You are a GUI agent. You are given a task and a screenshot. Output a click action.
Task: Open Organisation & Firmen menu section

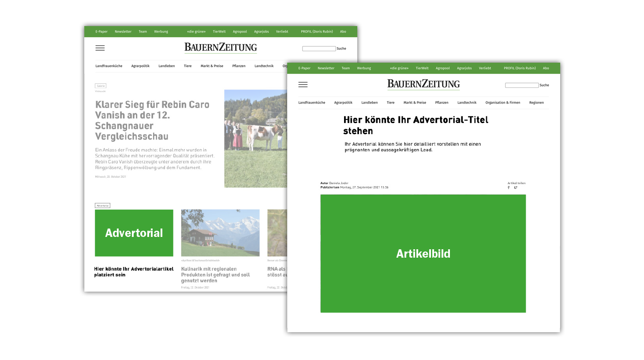pyautogui.click(x=502, y=102)
